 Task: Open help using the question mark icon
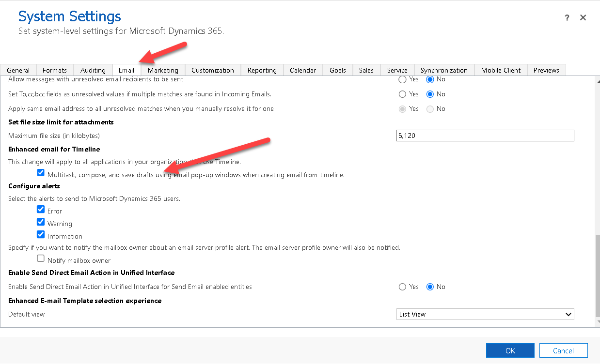tap(567, 17)
